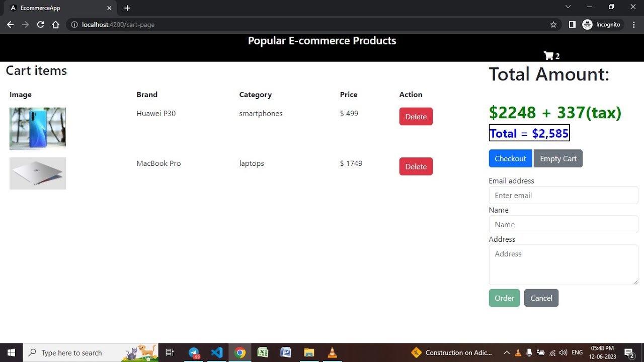Open a new browser tab

(127, 8)
